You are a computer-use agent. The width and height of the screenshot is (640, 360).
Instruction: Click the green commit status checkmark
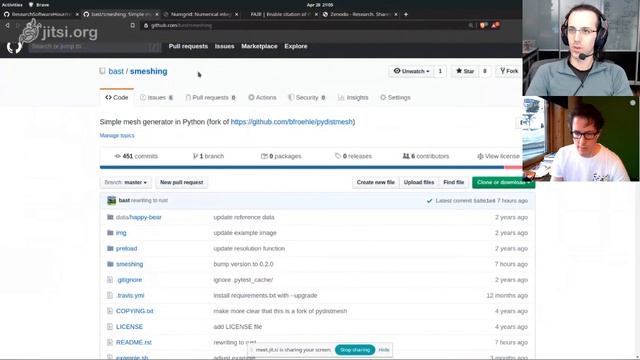click(x=429, y=201)
